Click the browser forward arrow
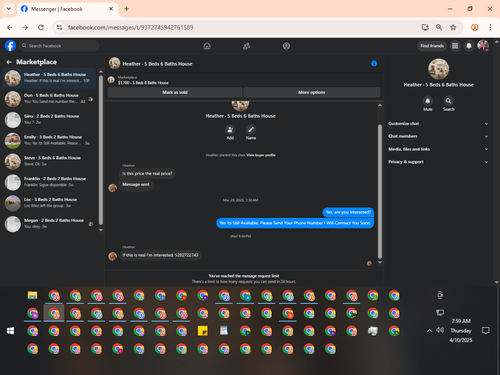The width and height of the screenshot is (500, 375). pyautogui.click(x=25, y=27)
